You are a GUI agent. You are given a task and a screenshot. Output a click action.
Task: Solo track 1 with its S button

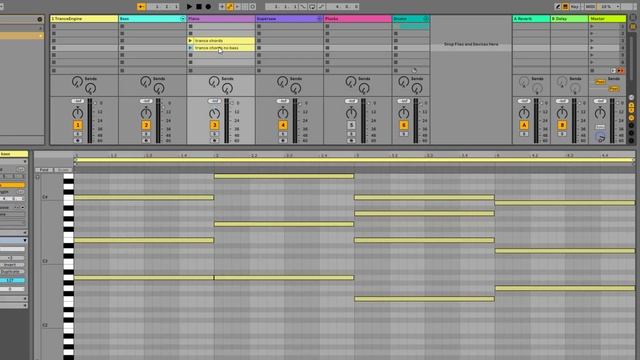click(x=78, y=134)
